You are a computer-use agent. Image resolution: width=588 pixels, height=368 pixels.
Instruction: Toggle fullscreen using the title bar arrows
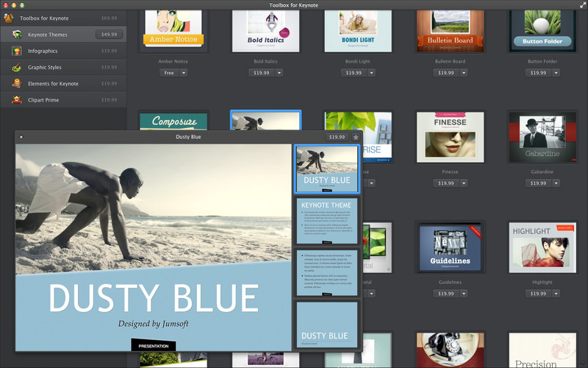click(x=582, y=5)
